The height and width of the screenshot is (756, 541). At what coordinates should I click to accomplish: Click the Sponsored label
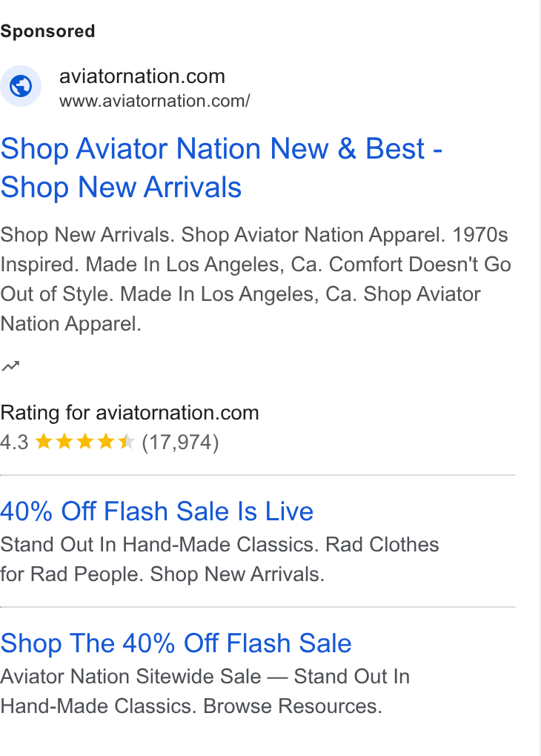(x=47, y=31)
